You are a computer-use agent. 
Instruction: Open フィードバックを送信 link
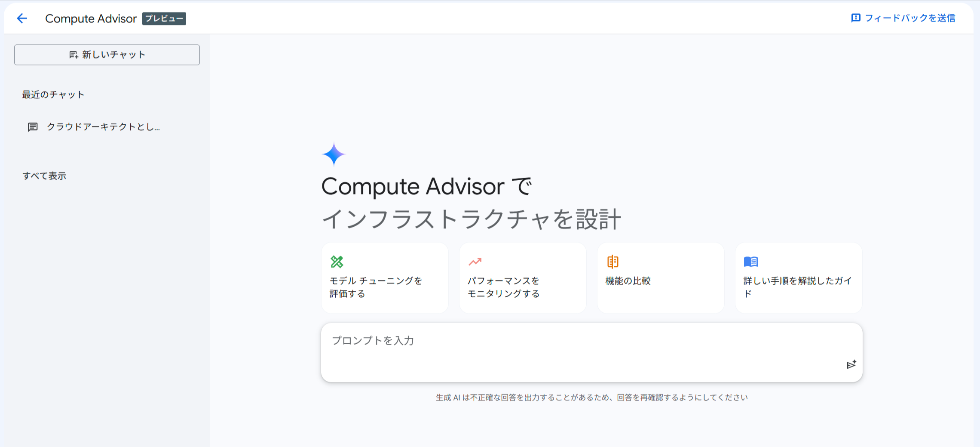pyautogui.click(x=903, y=18)
